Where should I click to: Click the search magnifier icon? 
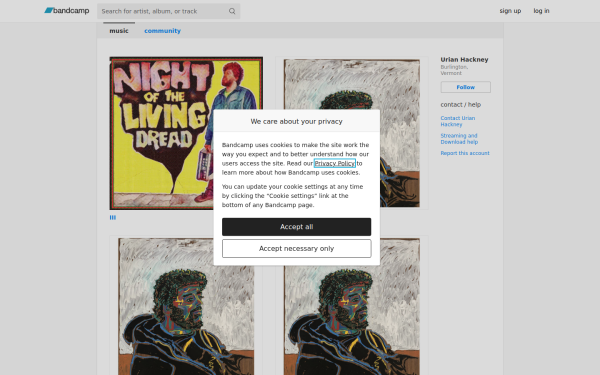click(232, 11)
